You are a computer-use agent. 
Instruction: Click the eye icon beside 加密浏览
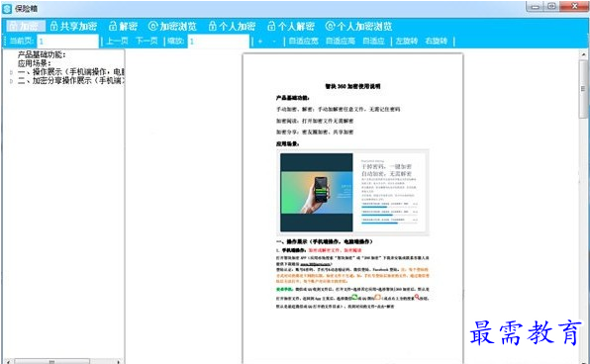(x=152, y=26)
